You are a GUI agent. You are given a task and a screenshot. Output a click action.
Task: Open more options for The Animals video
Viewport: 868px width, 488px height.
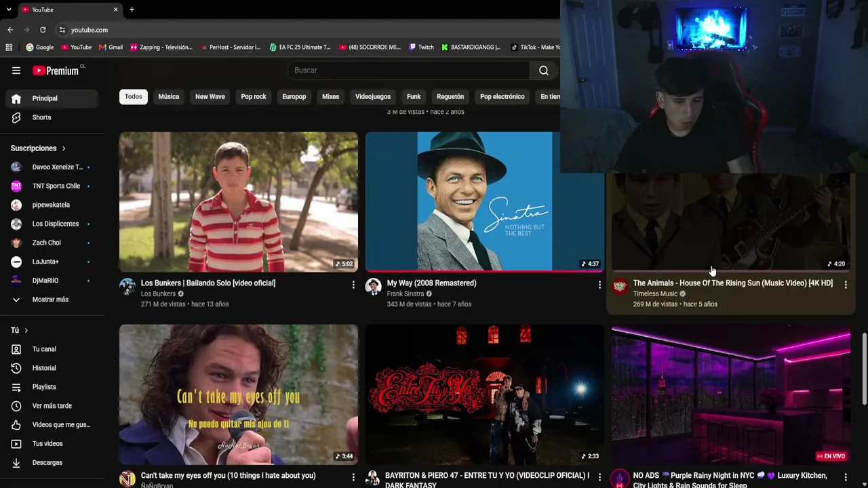(846, 285)
